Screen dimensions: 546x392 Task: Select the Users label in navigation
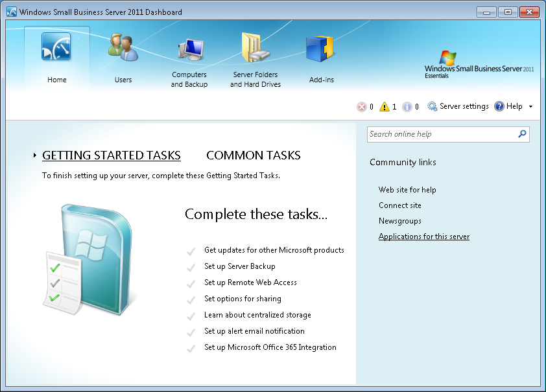click(123, 80)
